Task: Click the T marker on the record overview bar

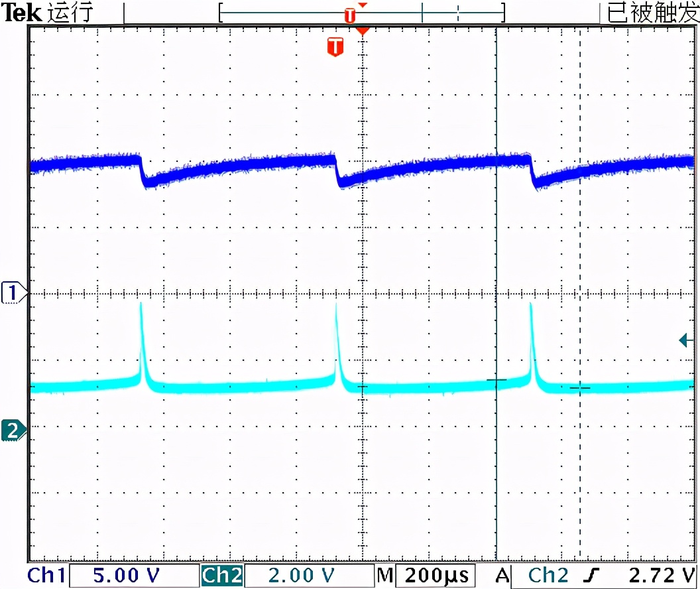Action: pos(350,16)
